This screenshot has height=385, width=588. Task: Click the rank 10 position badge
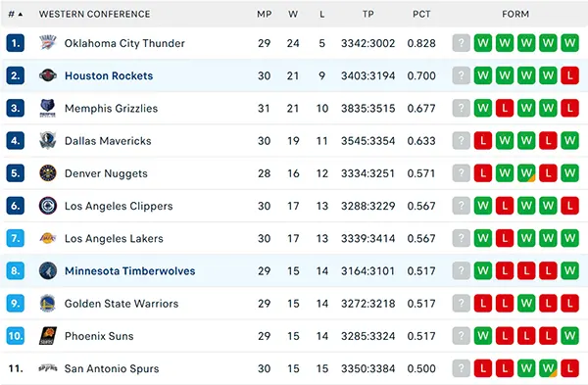click(x=16, y=336)
